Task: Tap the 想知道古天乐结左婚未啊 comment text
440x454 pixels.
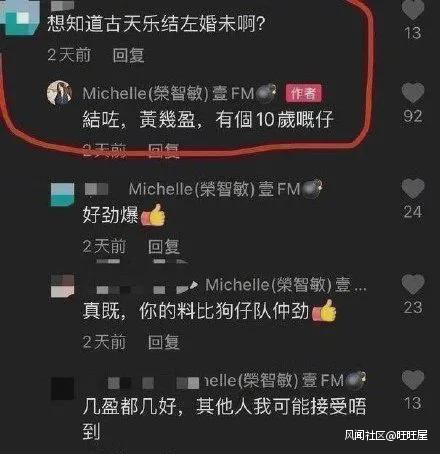Action: point(156,23)
